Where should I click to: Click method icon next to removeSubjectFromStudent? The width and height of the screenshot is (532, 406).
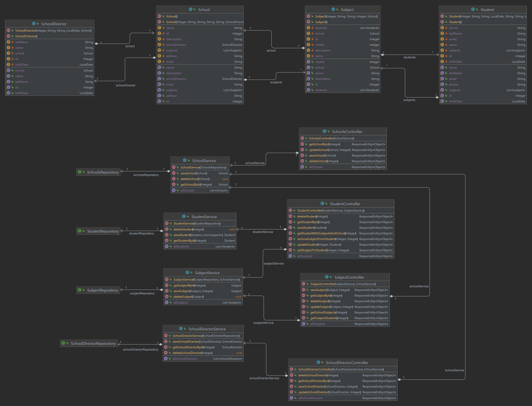coord(290,239)
